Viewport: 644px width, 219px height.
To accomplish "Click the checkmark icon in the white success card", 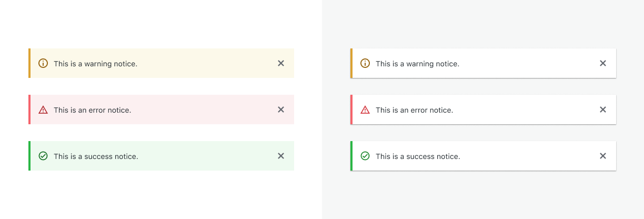I will point(365,156).
